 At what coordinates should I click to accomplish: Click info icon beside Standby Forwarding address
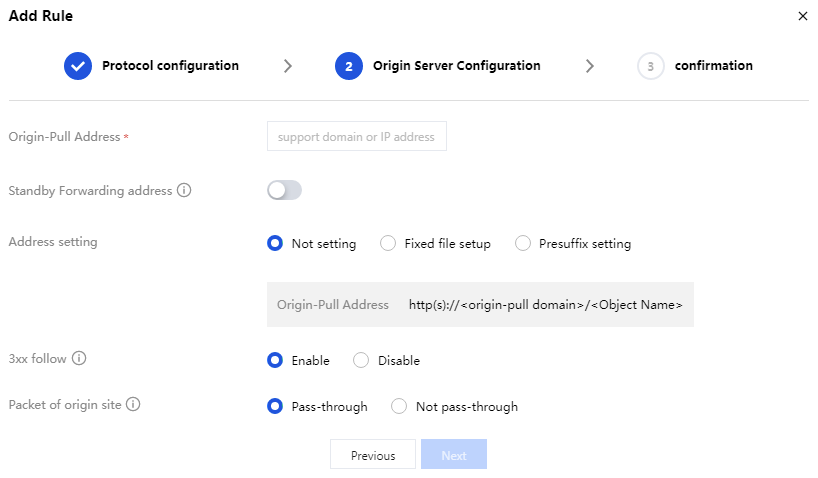[x=184, y=190]
